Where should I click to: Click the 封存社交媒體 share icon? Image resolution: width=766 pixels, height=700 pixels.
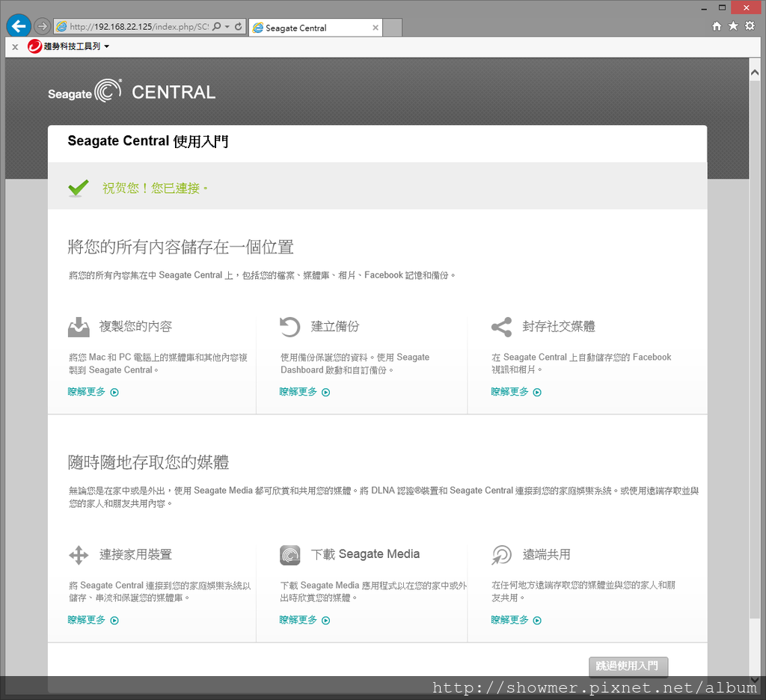pos(501,327)
